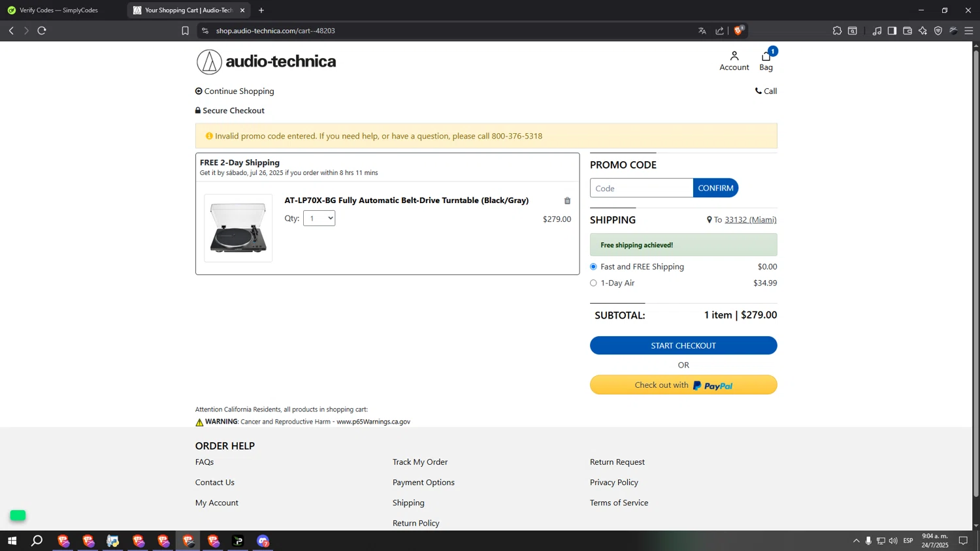Close the Your Shopping Cart tab
Image resolution: width=980 pixels, height=551 pixels.
[x=242, y=10]
